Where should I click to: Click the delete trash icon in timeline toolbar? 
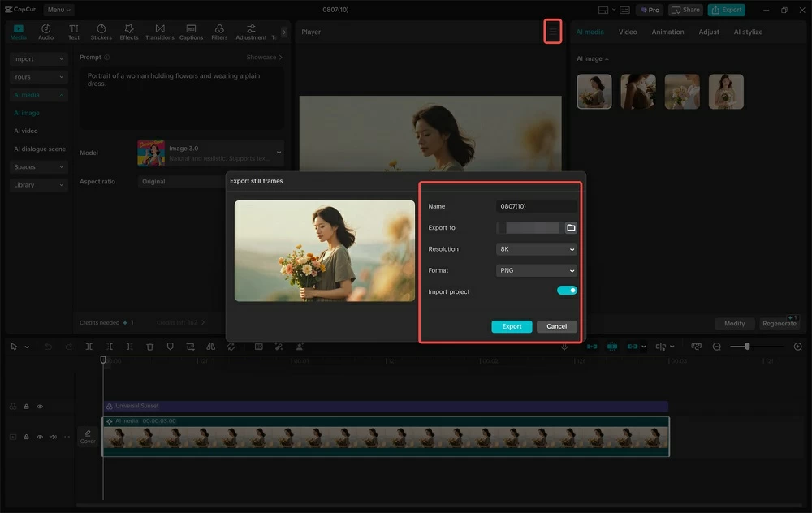click(x=150, y=347)
